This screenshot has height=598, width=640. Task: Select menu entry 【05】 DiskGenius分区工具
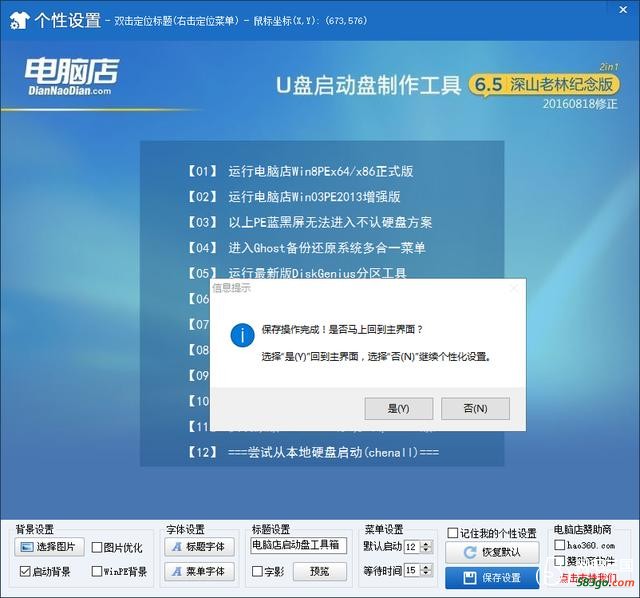pyautogui.click(x=296, y=273)
